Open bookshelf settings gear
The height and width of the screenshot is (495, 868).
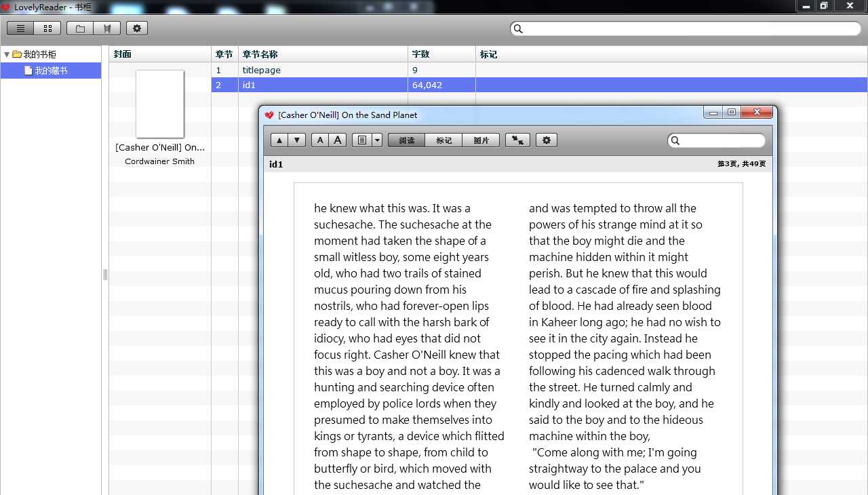(137, 28)
